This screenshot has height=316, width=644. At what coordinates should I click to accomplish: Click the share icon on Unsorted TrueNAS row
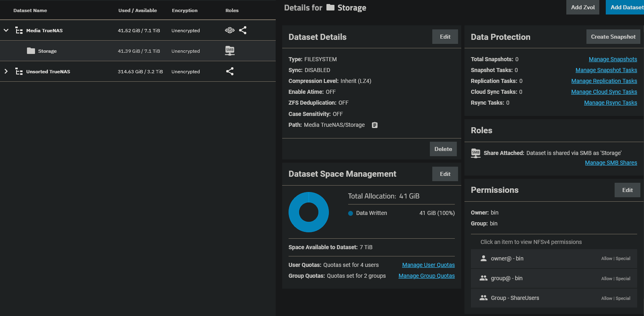pyautogui.click(x=230, y=71)
